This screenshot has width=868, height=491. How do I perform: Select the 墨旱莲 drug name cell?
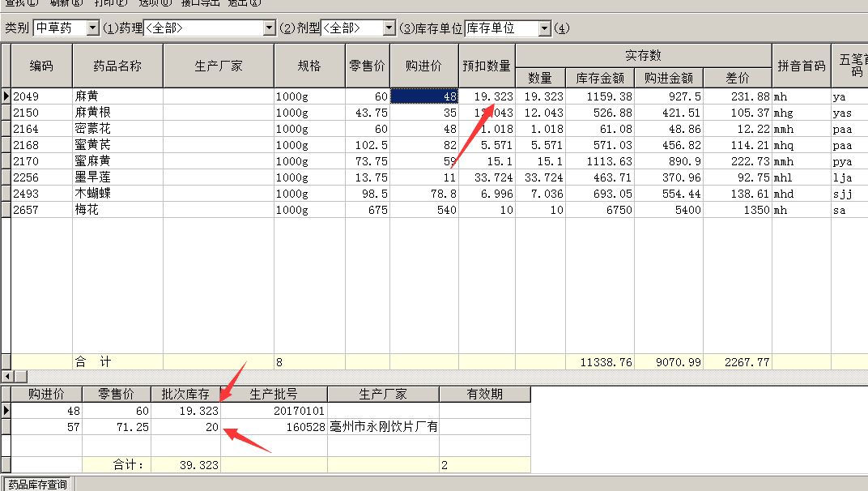point(117,177)
